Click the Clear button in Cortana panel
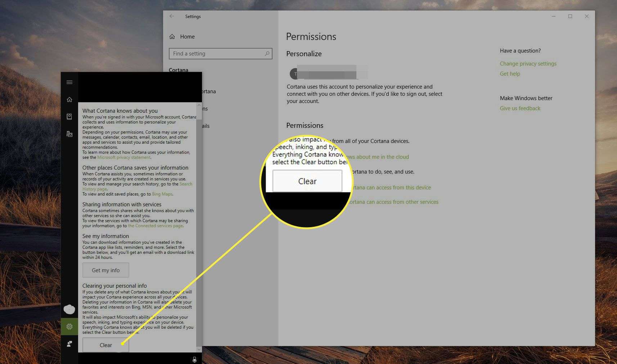Screen dimensions: 617x364 coord(106,345)
